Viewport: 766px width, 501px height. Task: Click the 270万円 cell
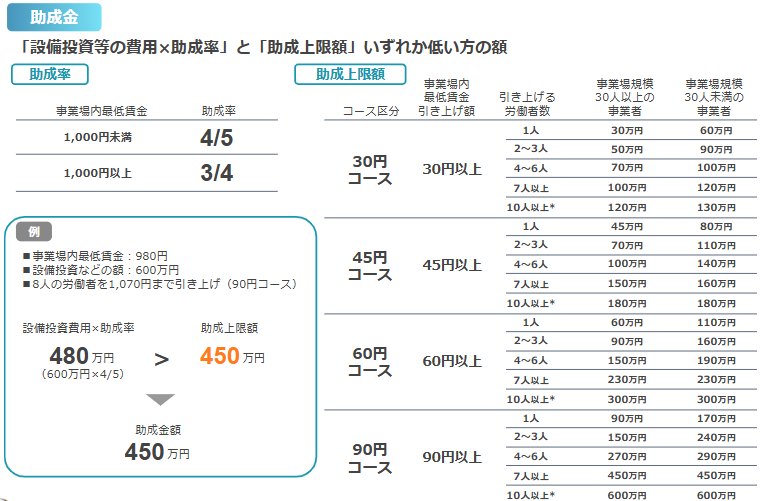tap(627, 457)
